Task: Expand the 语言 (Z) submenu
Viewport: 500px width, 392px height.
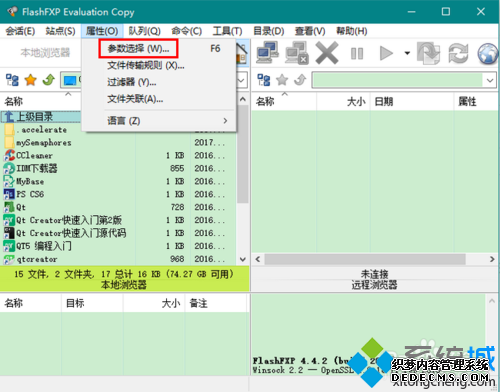Action: point(159,121)
